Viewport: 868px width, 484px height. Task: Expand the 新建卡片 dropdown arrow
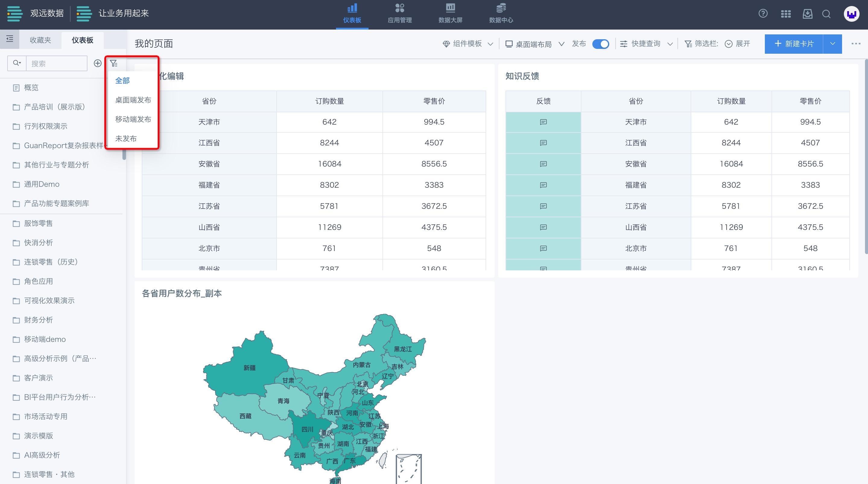tap(832, 44)
